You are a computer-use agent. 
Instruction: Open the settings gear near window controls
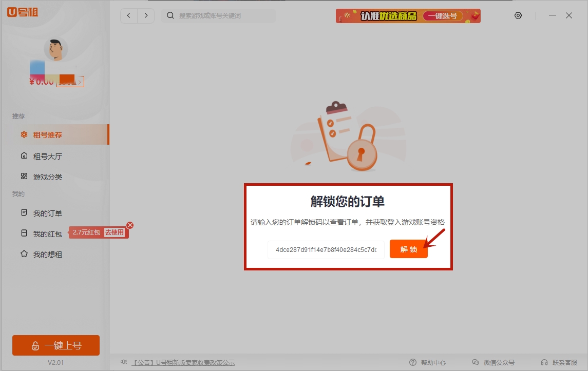[518, 15]
